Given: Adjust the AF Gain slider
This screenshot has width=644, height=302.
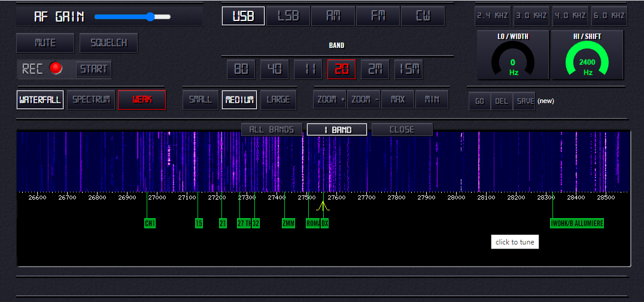Looking at the screenshot, I should (x=132, y=17).
